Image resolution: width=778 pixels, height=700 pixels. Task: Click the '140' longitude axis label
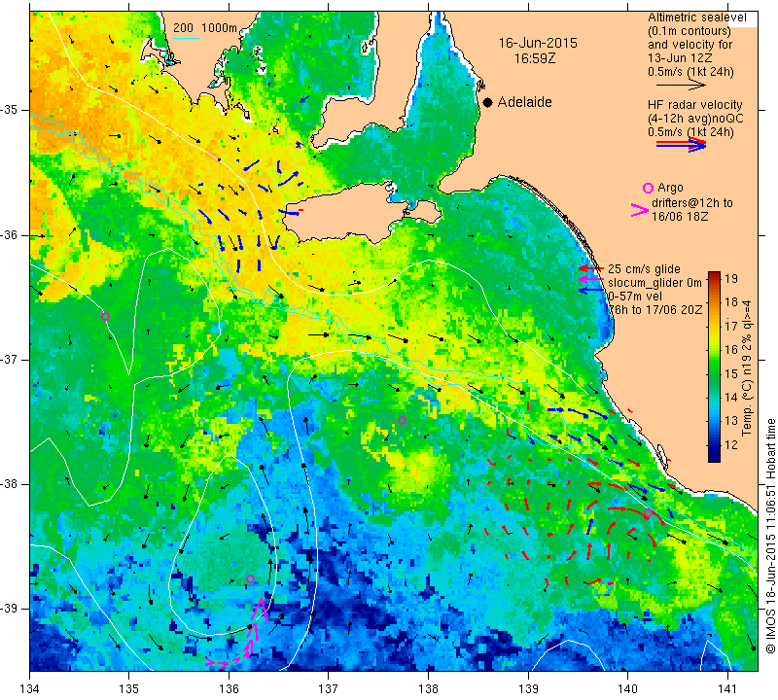(x=627, y=689)
